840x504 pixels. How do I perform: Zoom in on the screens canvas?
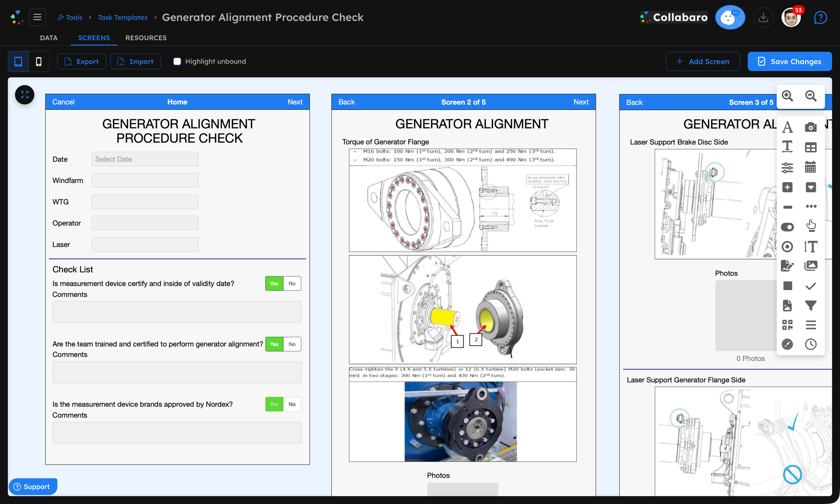(x=787, y=96)
